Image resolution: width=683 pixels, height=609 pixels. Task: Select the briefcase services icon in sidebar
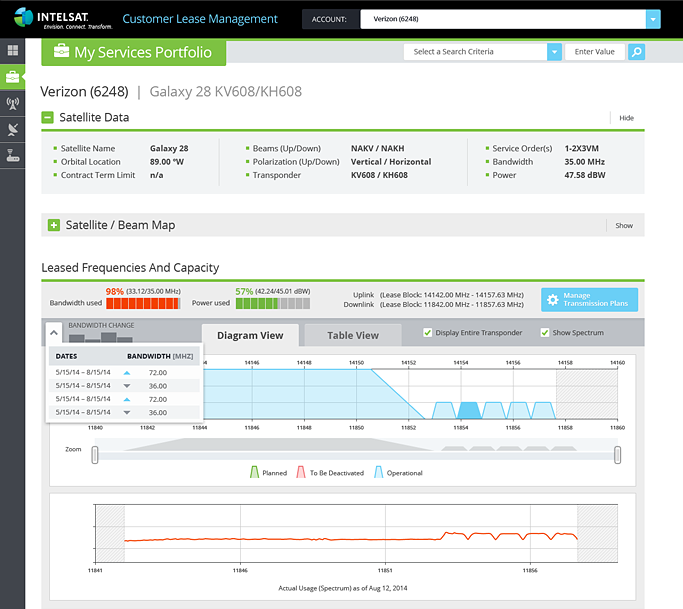pyautogui.click(x=12, y=77)
